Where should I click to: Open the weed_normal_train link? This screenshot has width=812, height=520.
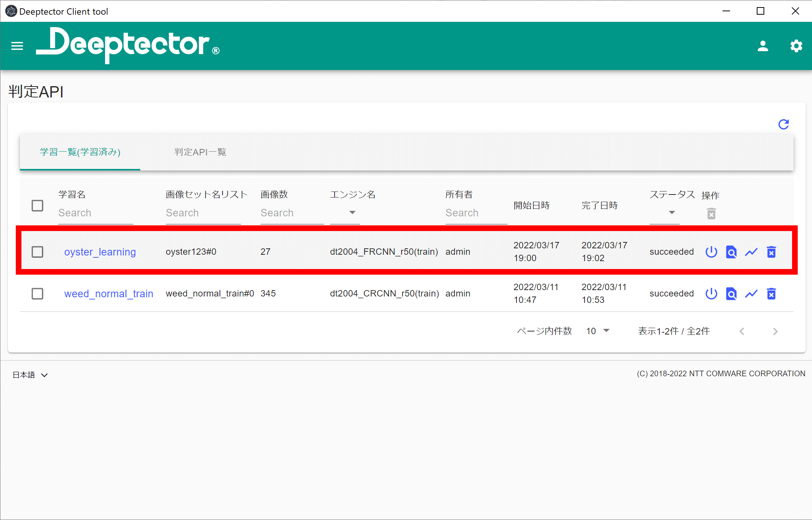click(x=108, y=293)
